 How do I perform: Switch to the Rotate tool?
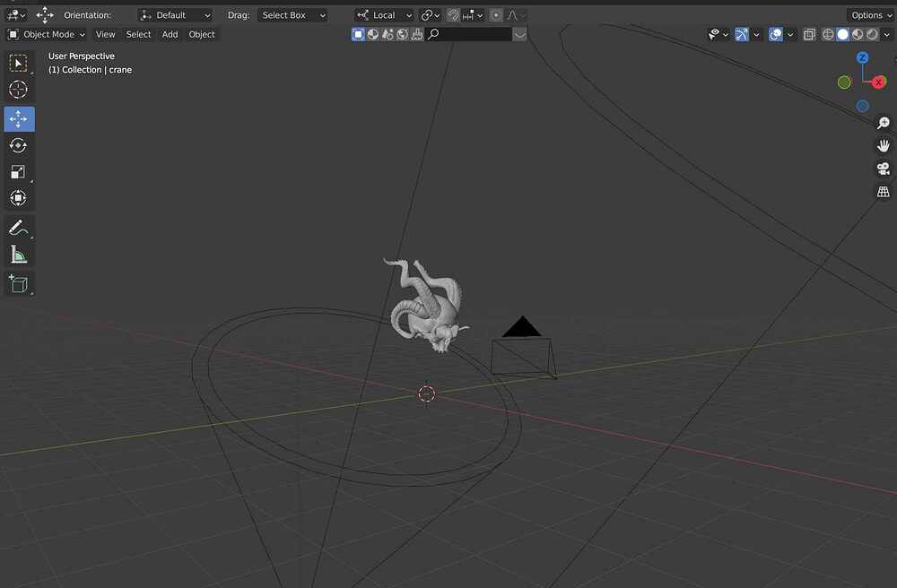(19, 146)
